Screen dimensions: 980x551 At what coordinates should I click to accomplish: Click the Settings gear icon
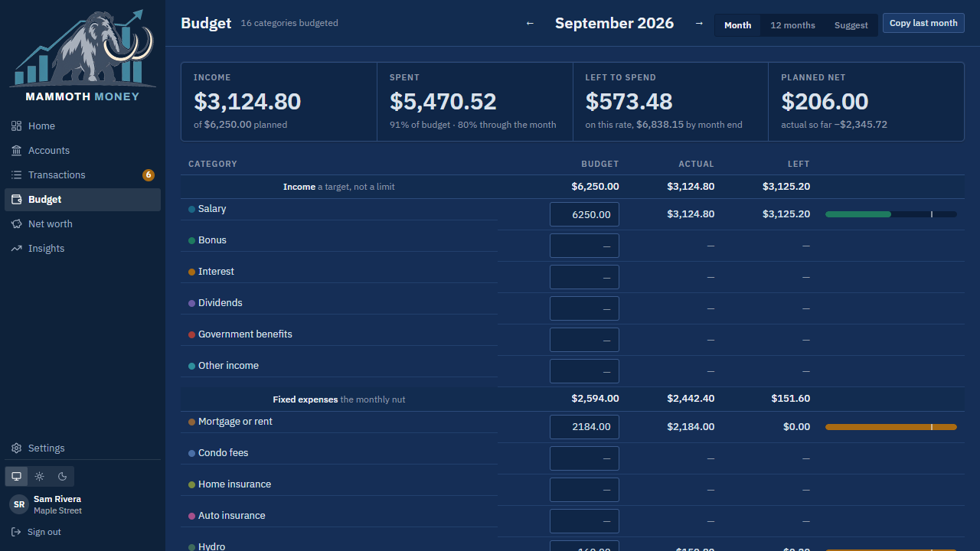coord(16,448)
